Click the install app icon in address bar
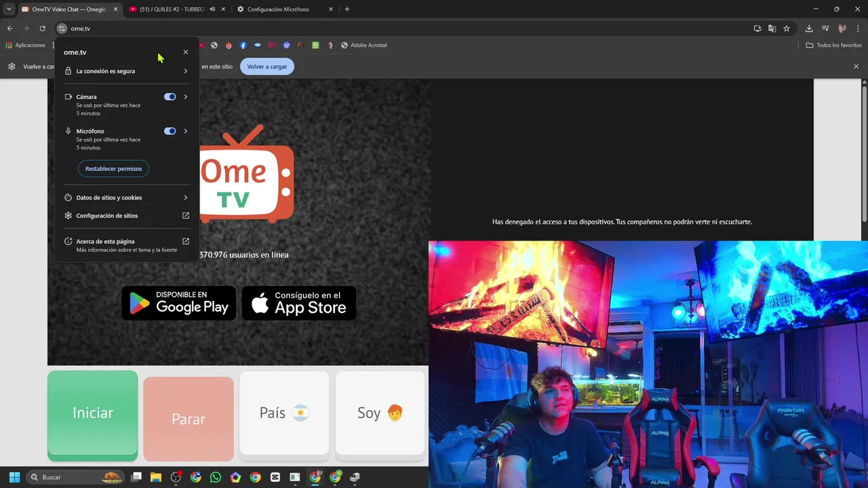This screenshot has height=488, width=868. tap(757, 28)
